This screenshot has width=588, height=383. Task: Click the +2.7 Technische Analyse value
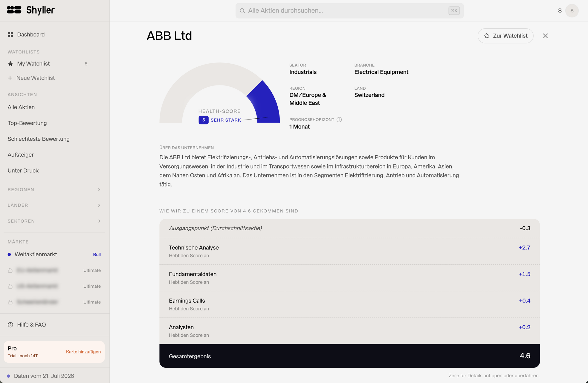[x=525, y=248]
